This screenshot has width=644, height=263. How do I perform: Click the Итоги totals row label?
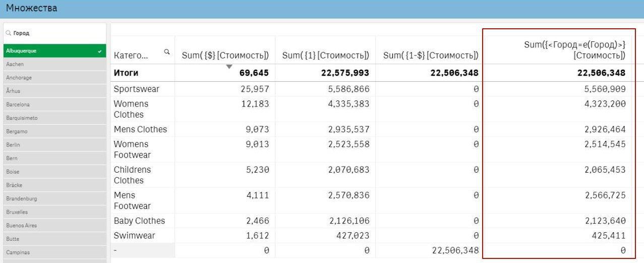coord(126,73)
